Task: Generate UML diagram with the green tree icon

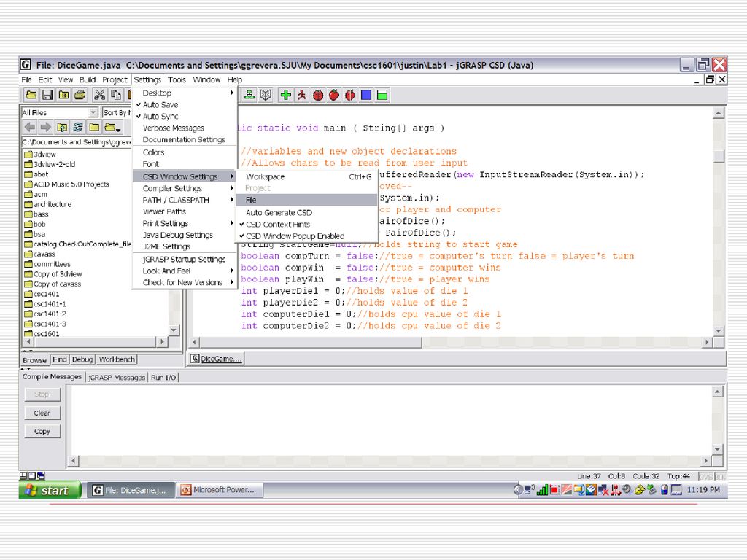Action: (x=249, y=95)
